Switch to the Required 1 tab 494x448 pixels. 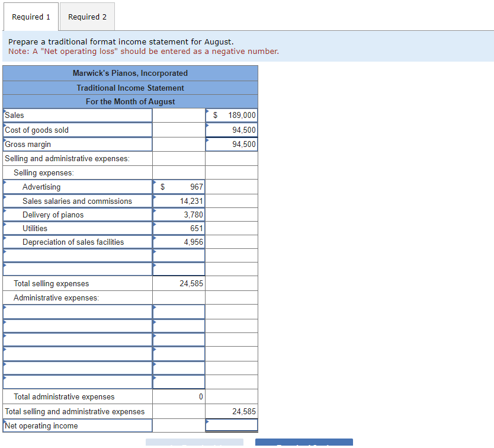point(31,17)
